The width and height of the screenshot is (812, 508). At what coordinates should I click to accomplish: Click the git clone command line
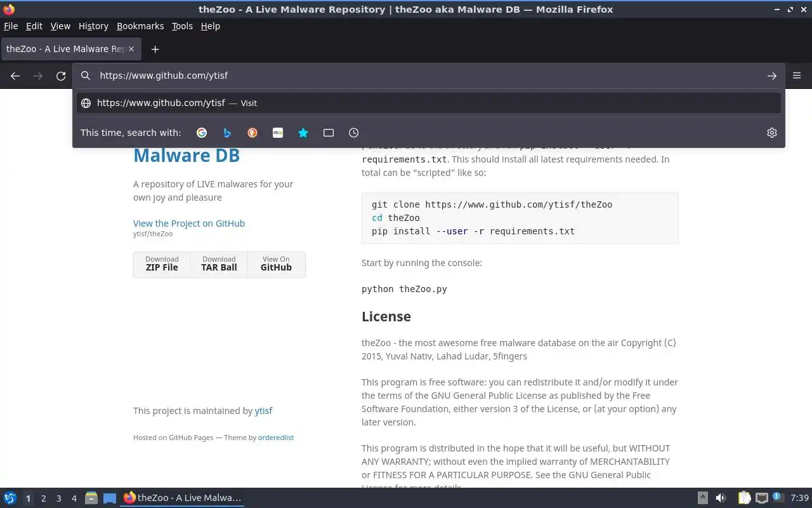(x=492, y=204)
